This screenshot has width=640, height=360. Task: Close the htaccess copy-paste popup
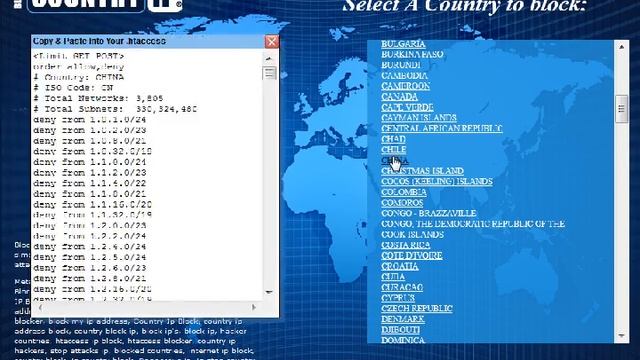point(272,42)
